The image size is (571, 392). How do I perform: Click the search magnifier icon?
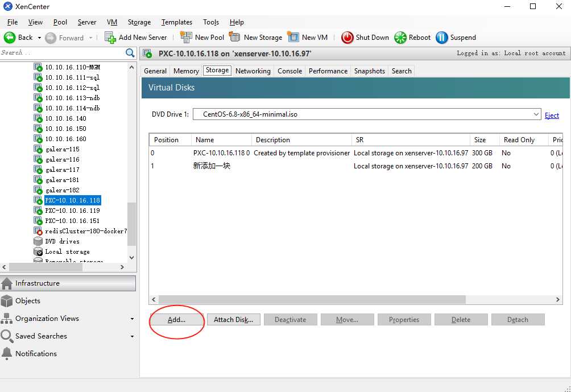click(130, 53)
